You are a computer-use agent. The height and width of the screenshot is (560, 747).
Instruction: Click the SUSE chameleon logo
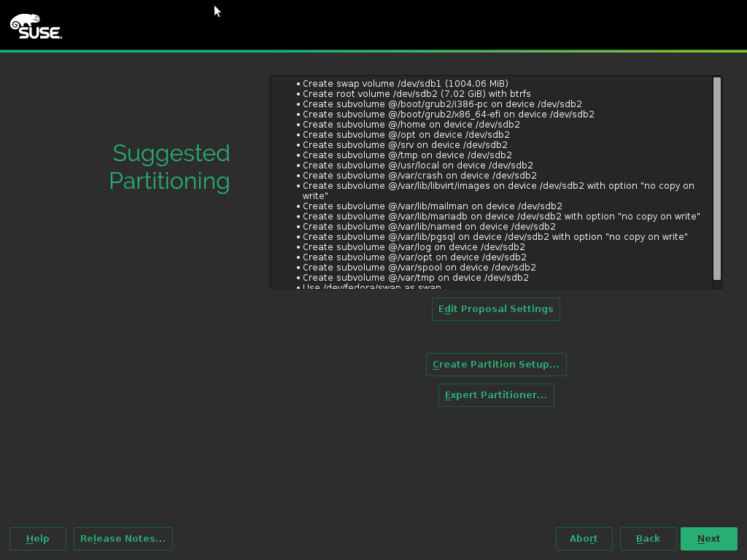pos(36,26)
